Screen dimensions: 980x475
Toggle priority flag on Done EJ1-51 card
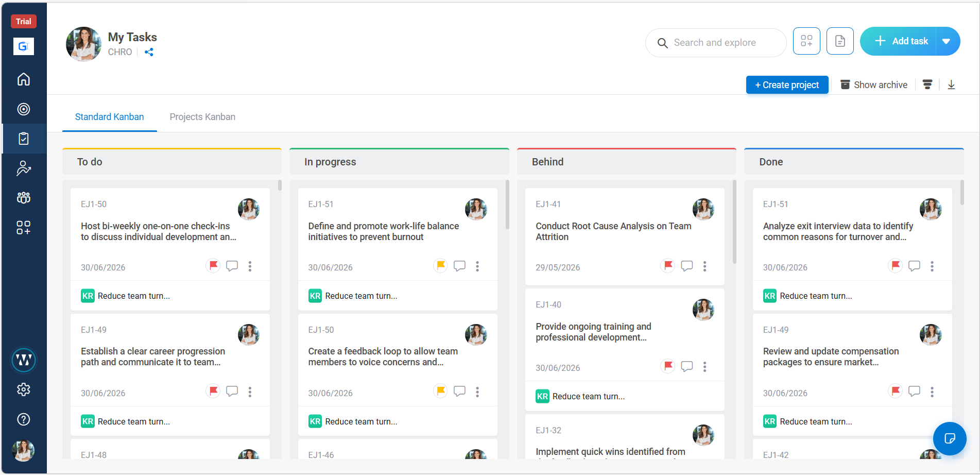pos(896,266)
